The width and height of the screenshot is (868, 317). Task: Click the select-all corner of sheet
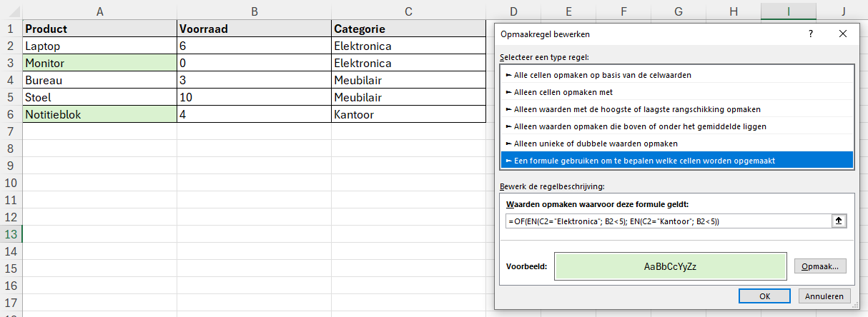click(x=11, y=11)
